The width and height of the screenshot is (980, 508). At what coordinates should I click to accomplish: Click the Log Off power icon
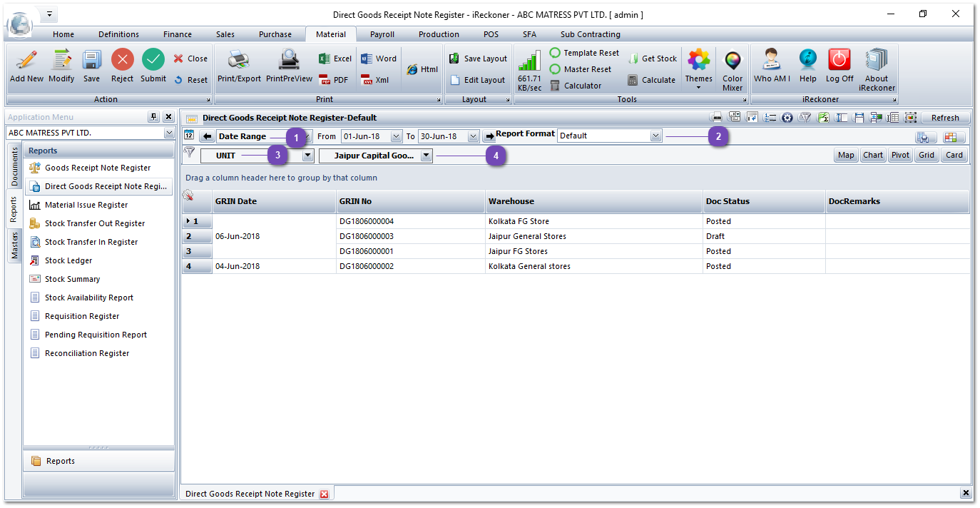[x=839, y=60]
